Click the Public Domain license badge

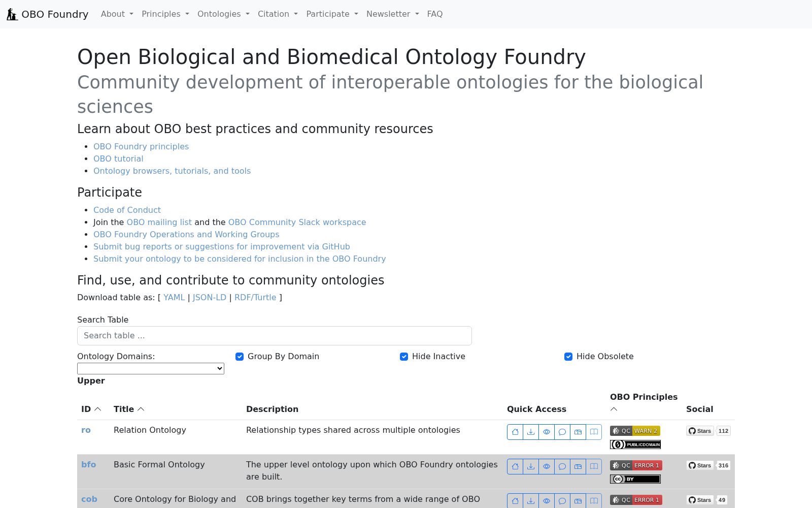(x=635, y=444)
